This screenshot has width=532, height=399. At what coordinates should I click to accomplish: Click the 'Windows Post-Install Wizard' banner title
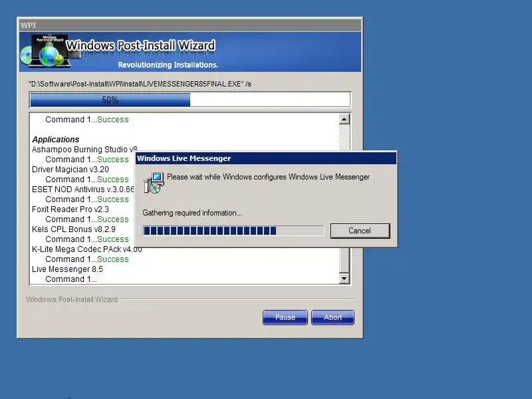[x=140, y=45]
